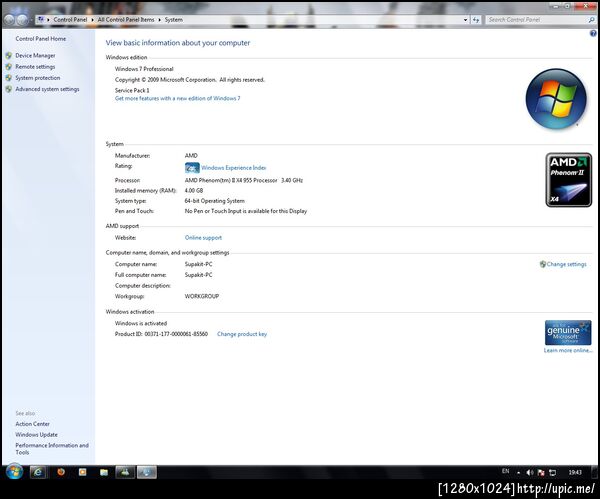Click the search magnifier icon
The width and height of the screenshot is (600, 499).
pos(592,20)
